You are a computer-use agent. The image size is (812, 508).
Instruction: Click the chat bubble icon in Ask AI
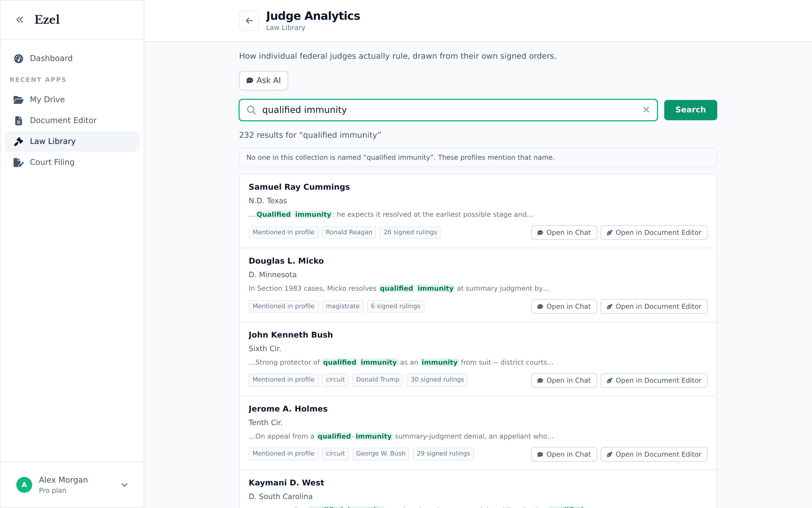(x=250, y=81)
